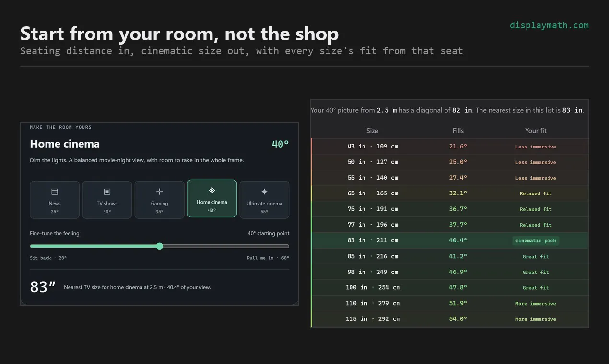Click the 47.8° fills value
This screenshot has width=609, height=364.
pos(458,287)
